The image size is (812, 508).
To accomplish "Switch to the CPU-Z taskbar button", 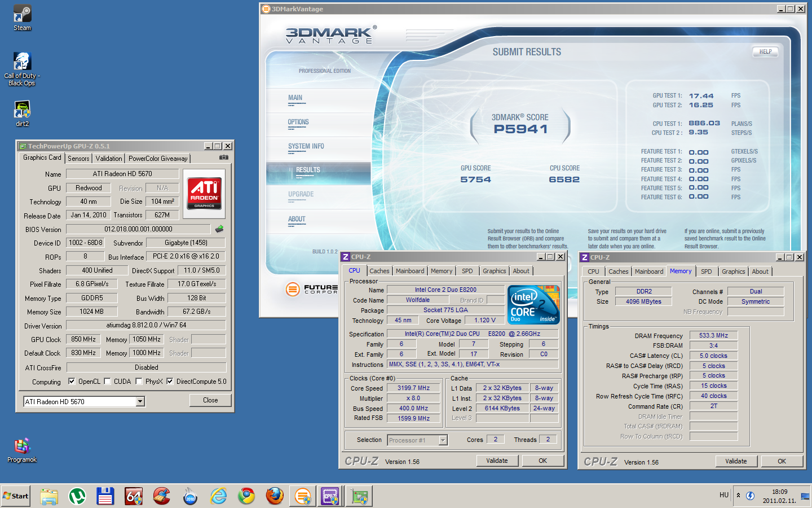I will click(330, 496).
